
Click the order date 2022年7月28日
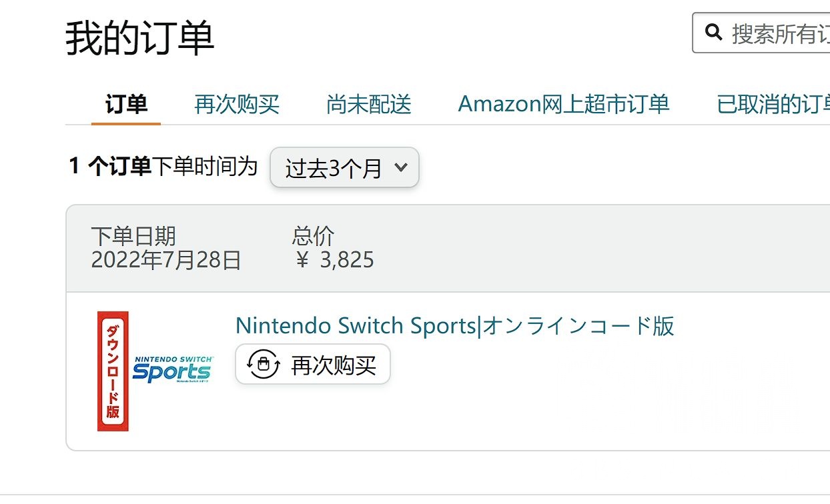166,261
